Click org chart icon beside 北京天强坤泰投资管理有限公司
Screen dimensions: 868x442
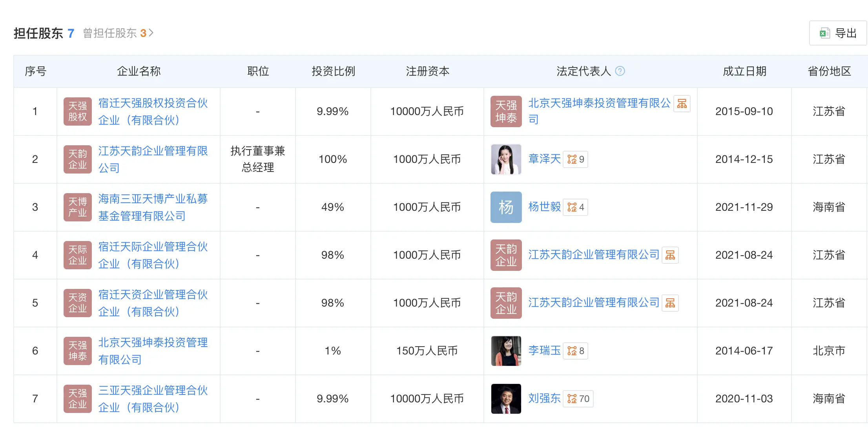[x=682, y=104]
